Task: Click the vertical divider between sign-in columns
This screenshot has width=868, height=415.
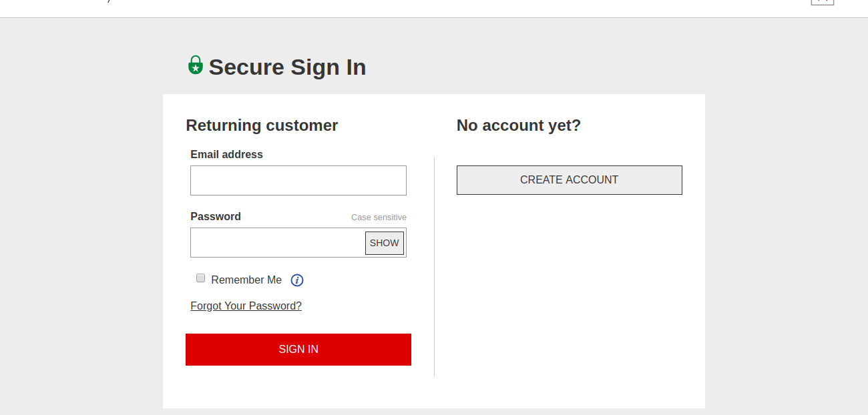Action: coord(434,267)
